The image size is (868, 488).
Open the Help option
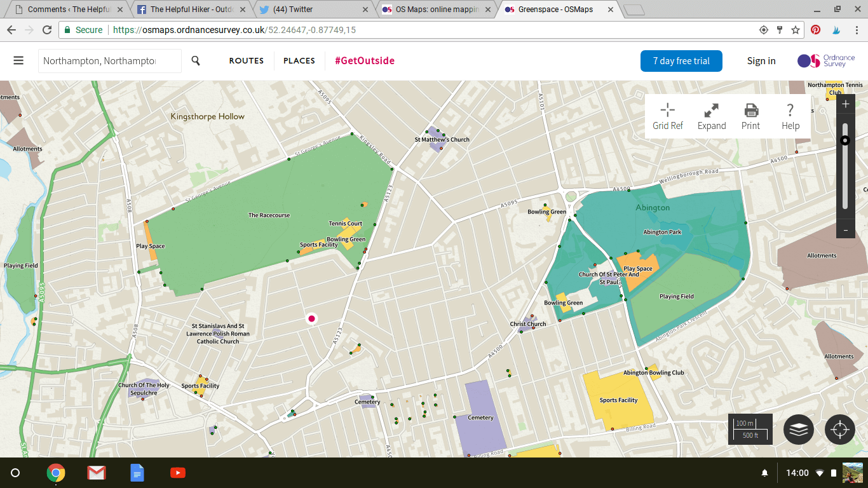[790, 117]
